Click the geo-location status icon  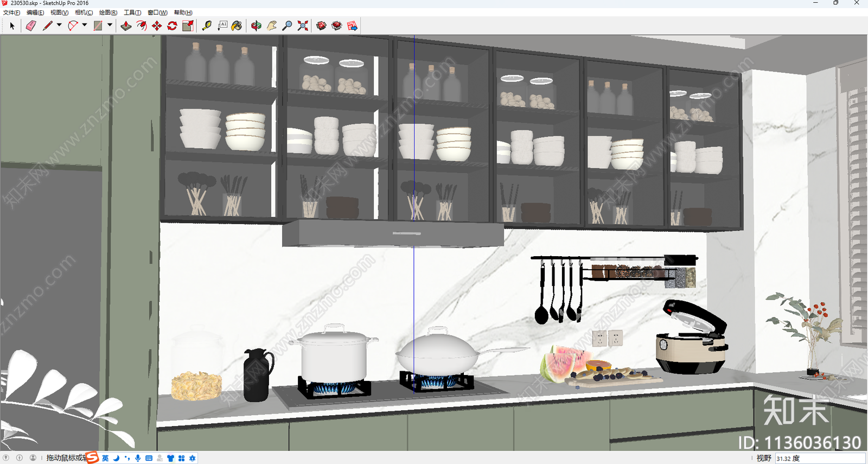click(7, 458)
